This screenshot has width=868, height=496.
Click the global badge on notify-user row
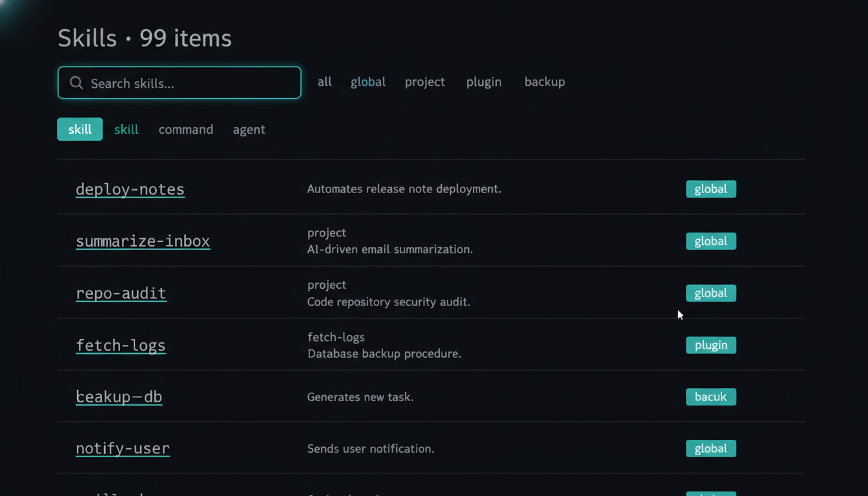[711, 448]
